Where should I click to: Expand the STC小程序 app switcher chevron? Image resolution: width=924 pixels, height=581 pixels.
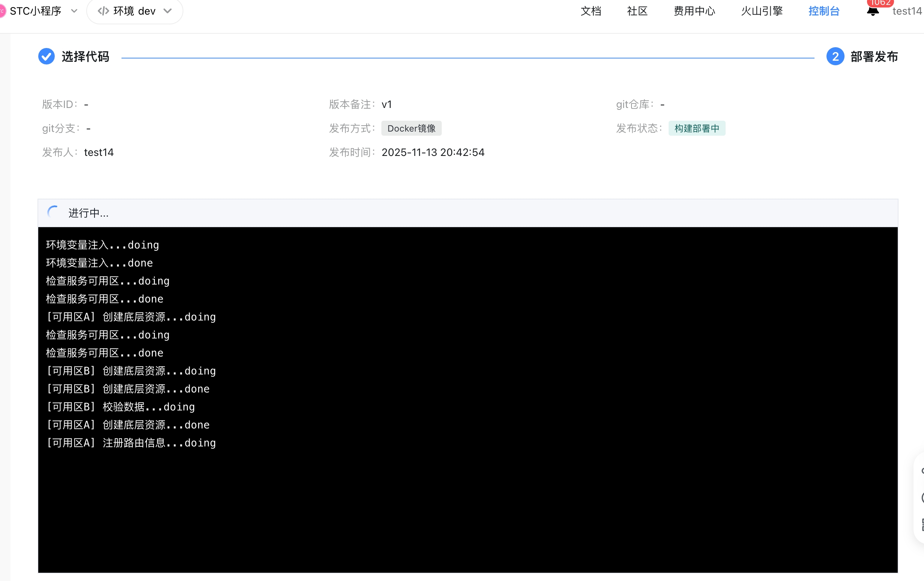74,11
